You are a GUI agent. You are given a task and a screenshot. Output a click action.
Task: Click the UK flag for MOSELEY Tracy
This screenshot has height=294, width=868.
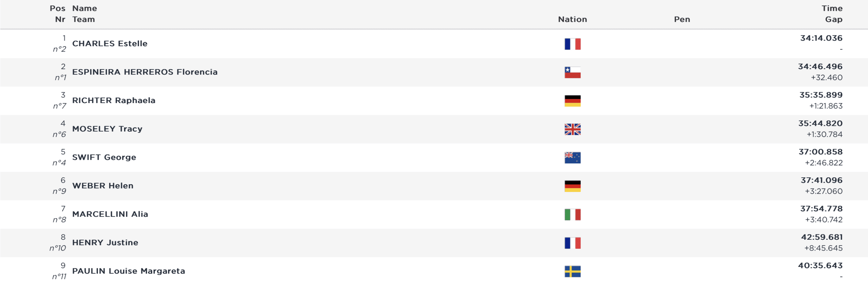pyautogui.click(x=572, y=129)
